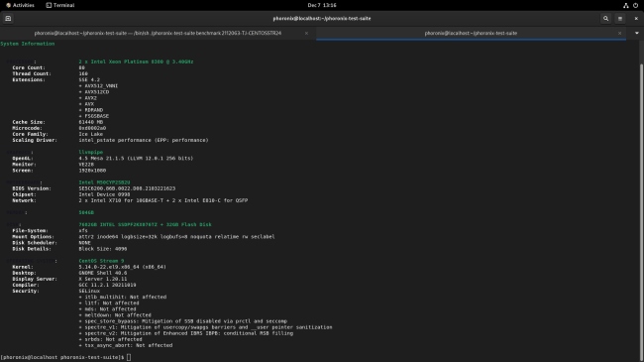Open the Activities overview
The image size is (644, 362).
click(20, 5)
